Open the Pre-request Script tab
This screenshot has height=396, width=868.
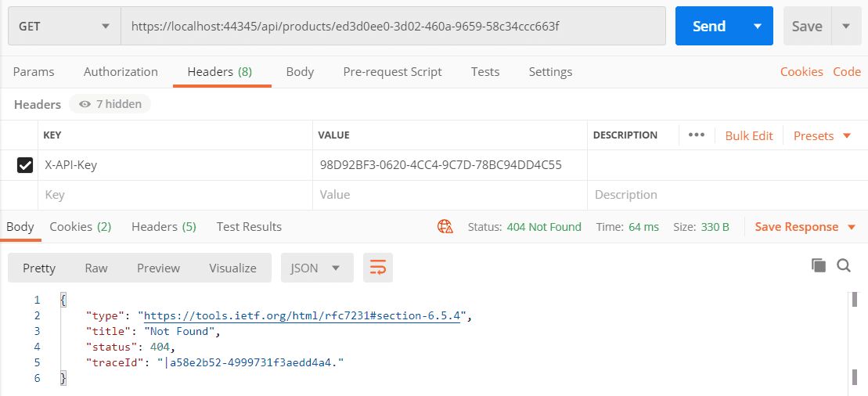tap(392, 71)
